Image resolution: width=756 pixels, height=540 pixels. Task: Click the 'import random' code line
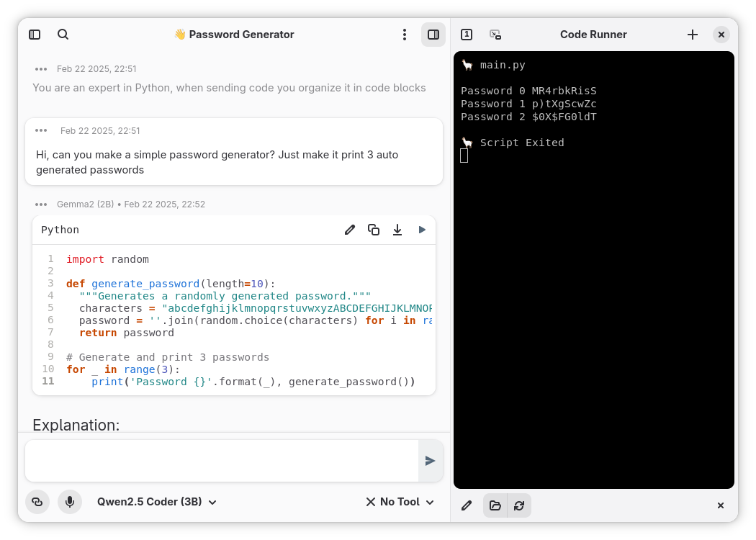click(x=107, y=259)
